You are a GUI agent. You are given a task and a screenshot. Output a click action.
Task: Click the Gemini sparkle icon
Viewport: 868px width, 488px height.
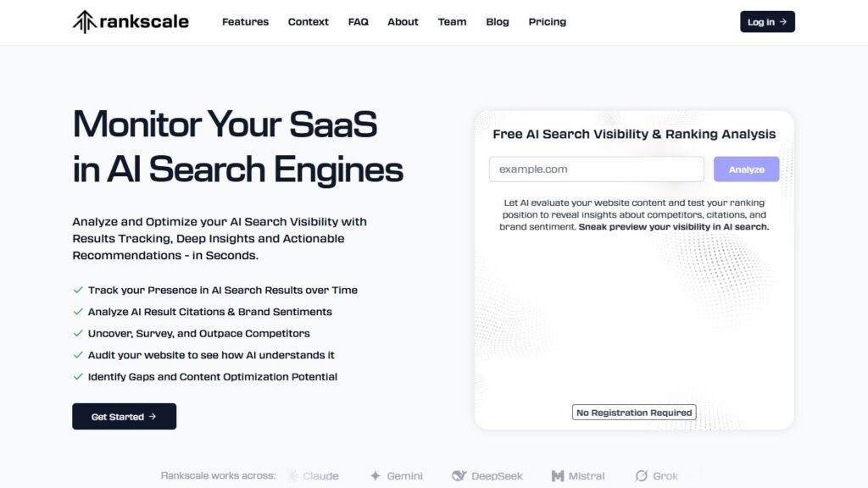click(376, 476)
